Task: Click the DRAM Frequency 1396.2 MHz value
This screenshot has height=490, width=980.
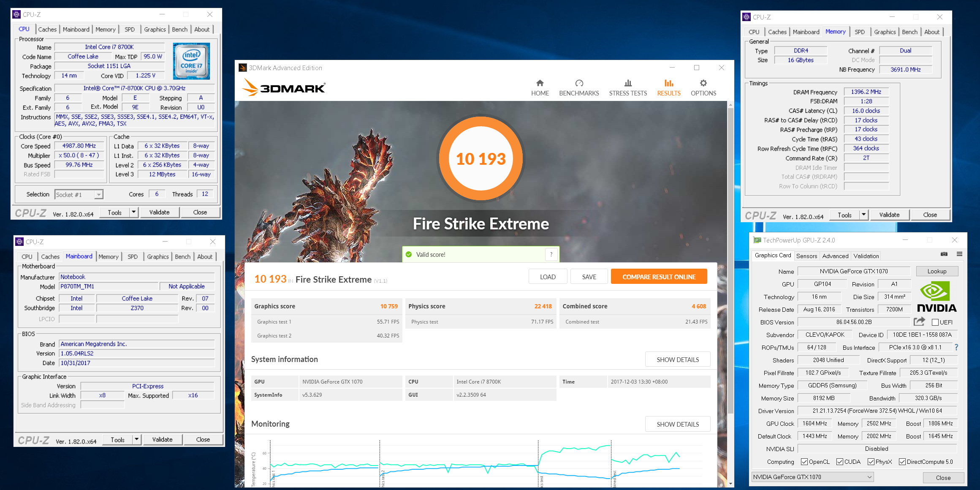Action: click(866, 92)
